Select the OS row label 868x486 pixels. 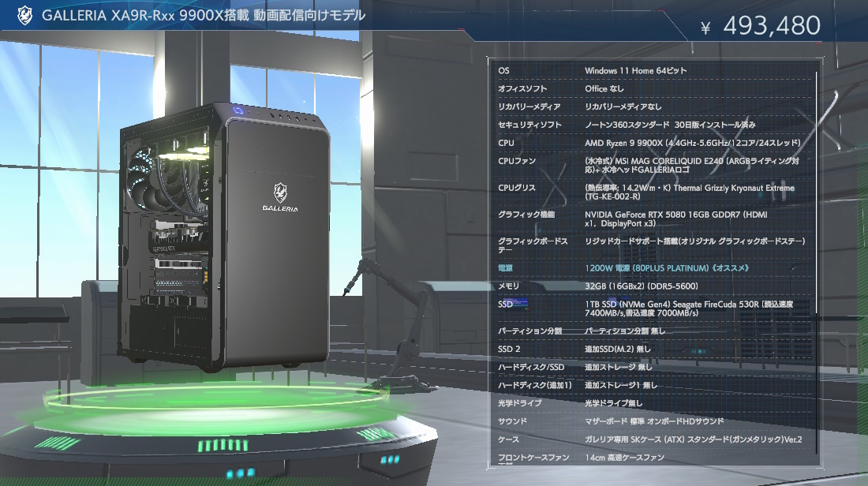[503, 71]
